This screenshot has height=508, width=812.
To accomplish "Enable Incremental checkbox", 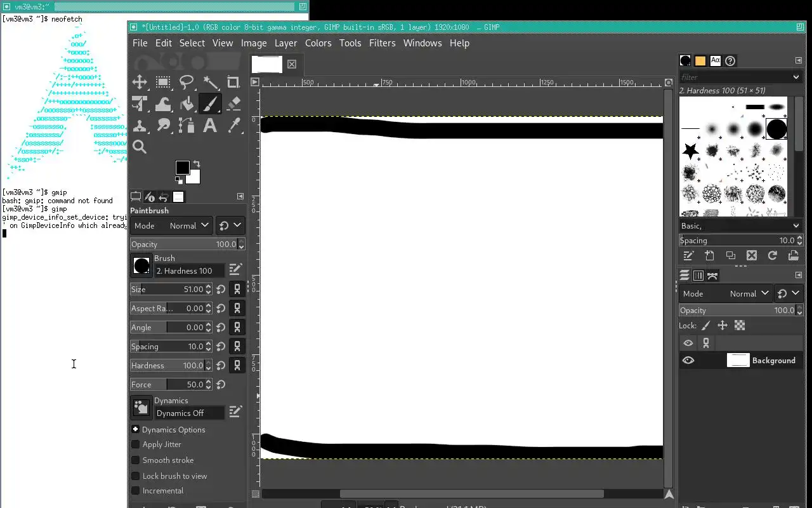I will (135, 490).
